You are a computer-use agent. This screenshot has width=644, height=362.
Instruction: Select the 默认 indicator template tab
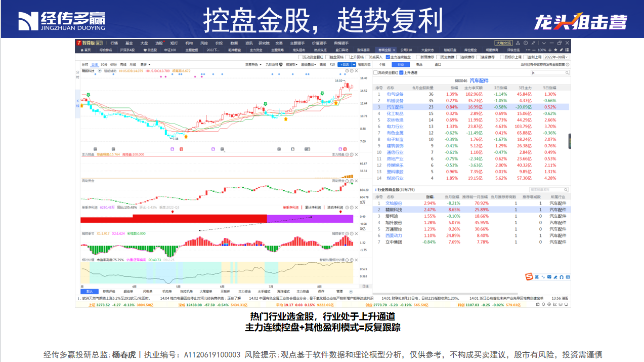(90, 292)
